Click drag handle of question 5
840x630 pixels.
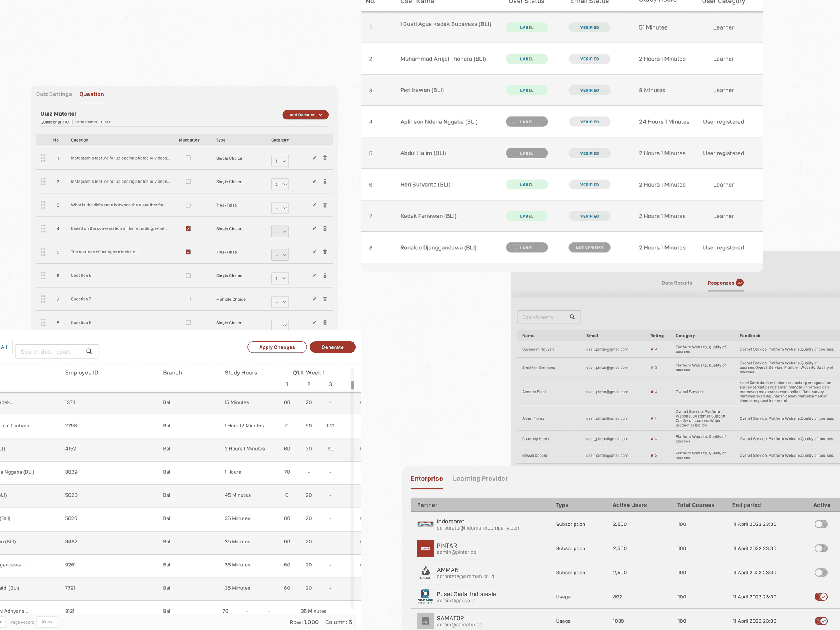coord(43,252)
